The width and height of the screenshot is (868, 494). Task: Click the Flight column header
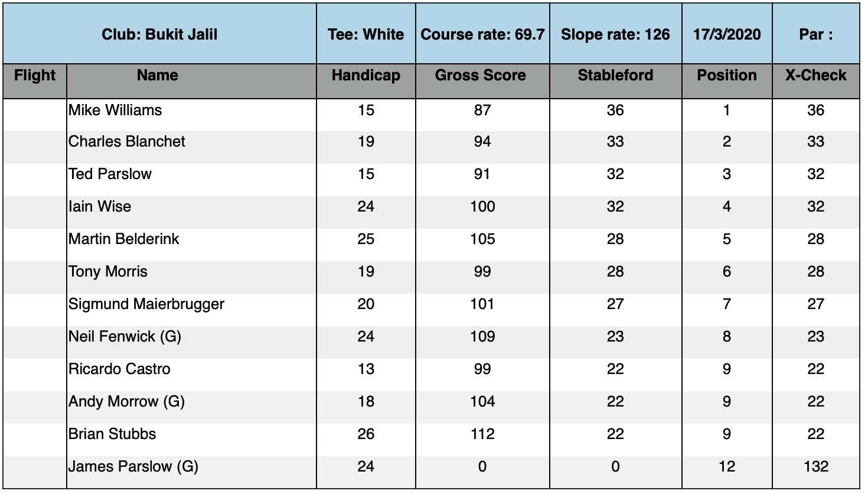pyautogui.click(x=35, y=76)
